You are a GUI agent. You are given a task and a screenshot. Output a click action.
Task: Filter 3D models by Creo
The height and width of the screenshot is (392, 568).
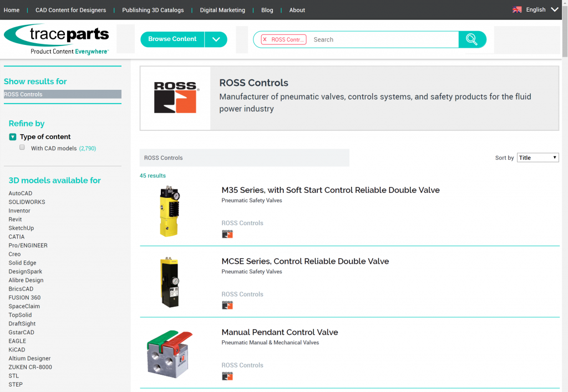pos(14,254)
